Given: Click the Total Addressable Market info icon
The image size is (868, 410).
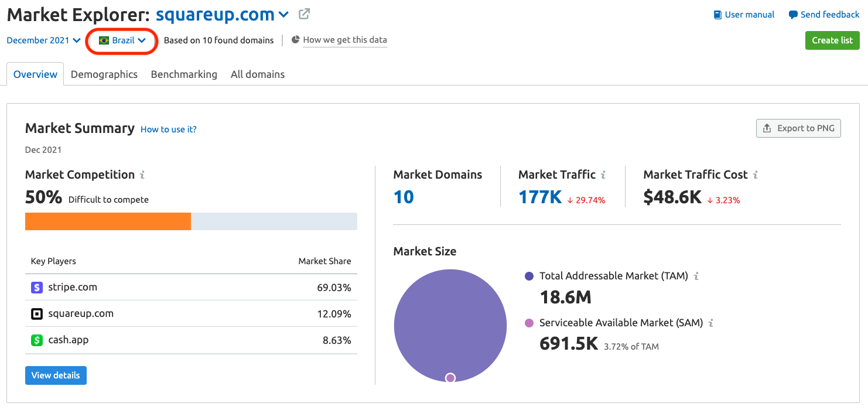Looking at the screenshot, I should pos(696,276).
